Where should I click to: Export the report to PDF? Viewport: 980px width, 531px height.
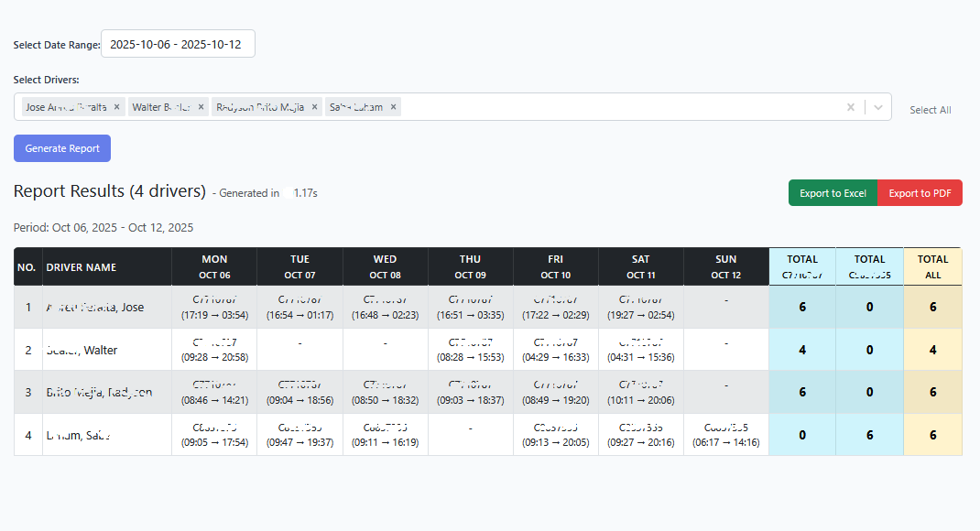[x=919, y=192]
